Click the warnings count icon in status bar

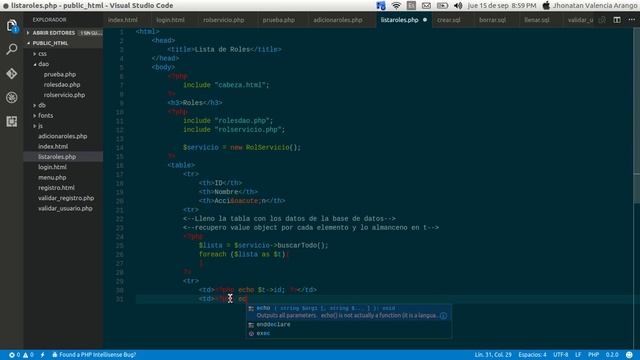[x=28, y=355]
